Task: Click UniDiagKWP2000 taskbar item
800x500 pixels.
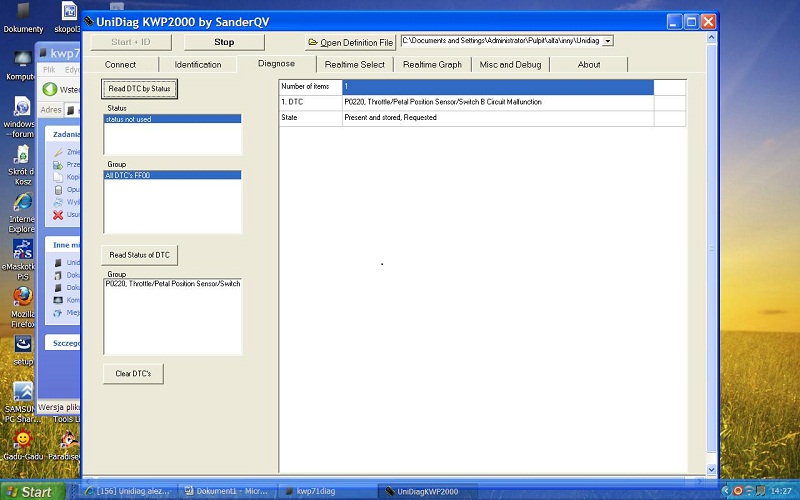Action: pyautogui.click(x=428, y=491)
